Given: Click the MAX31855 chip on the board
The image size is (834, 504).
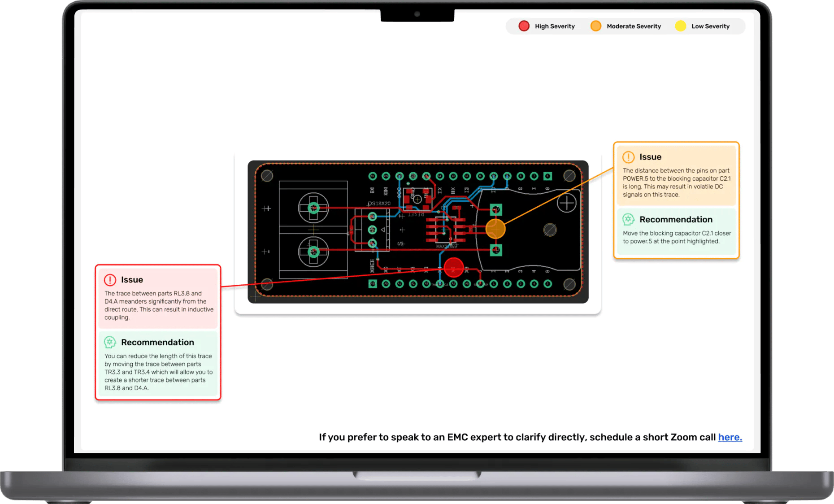Looking at the screenshot, I should coord(446,230).
